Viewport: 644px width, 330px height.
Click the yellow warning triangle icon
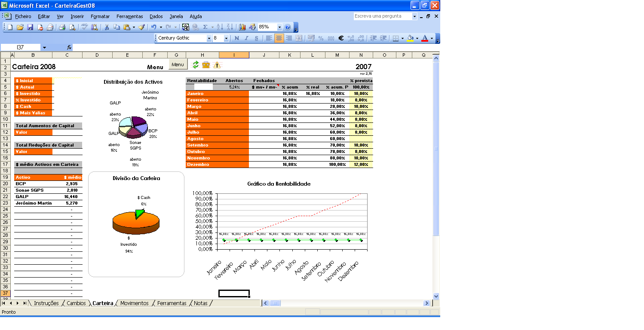[217, 65]
